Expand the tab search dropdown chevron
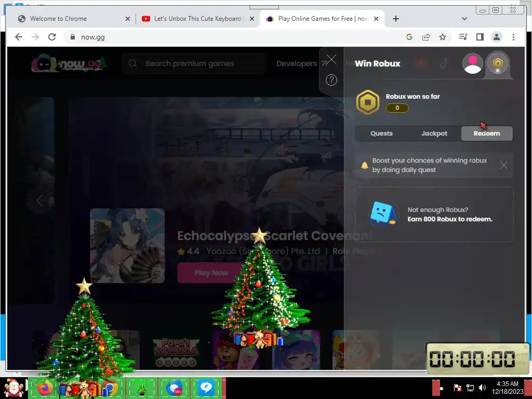The width and height of the screenshot is (532, 399). [464, 19]
